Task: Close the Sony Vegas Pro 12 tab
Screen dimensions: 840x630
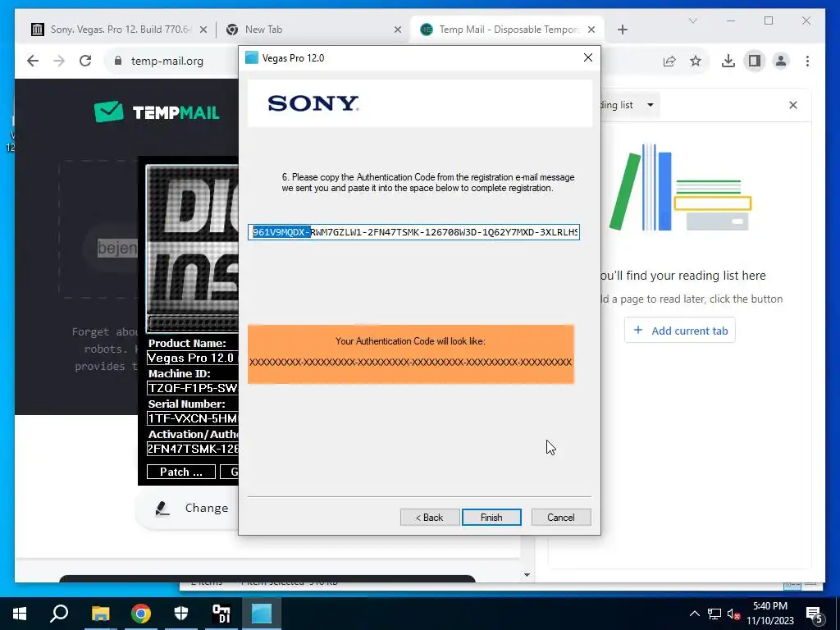Action: pyautogui.click(x=203, y=30)
